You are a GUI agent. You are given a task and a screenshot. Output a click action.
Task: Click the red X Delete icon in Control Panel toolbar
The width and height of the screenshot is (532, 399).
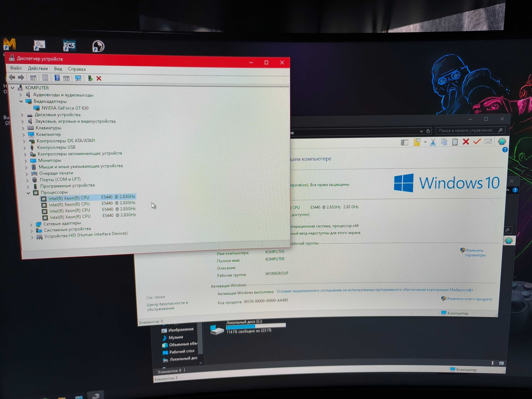click(x=466, y=142)
